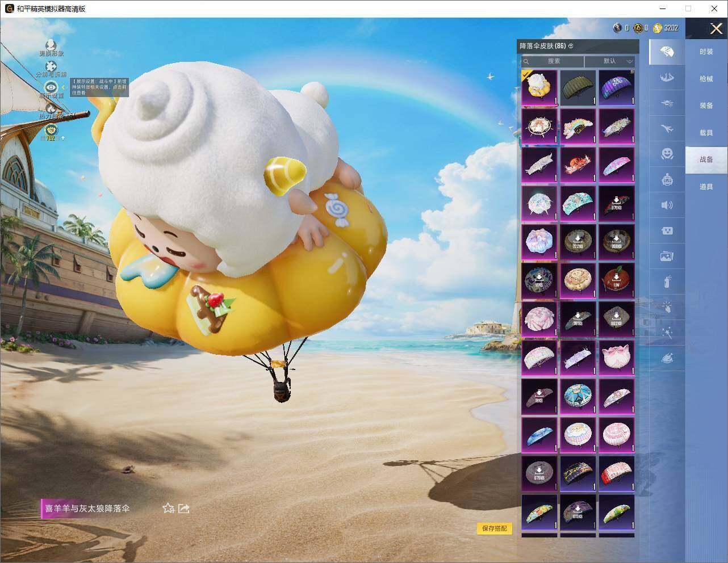
Task: Toggle the 展示设置 eye display settings
Action: click(x=51, y=87)
